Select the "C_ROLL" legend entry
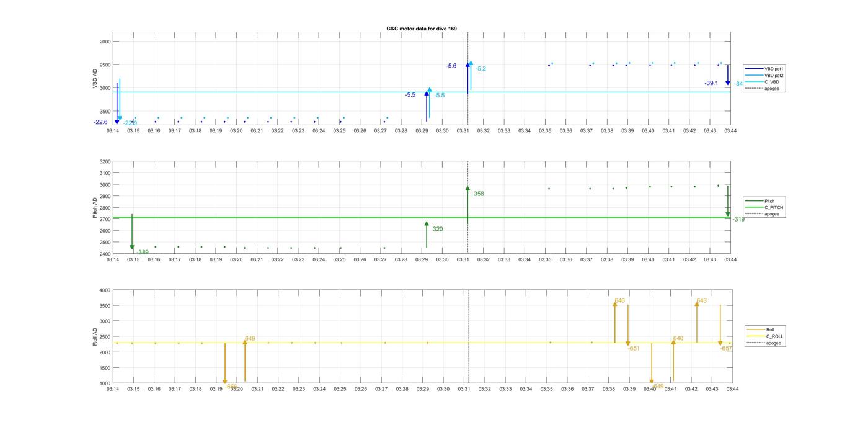Image resolution: width=868 pixels, height=430 pixels. pos(765,336)
